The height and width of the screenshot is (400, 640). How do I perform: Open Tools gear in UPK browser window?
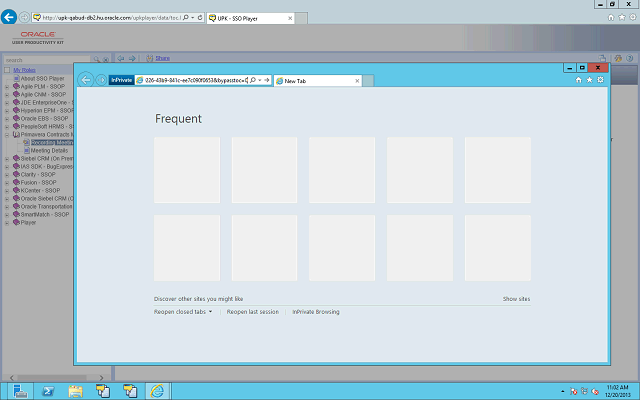coord(633,17)
